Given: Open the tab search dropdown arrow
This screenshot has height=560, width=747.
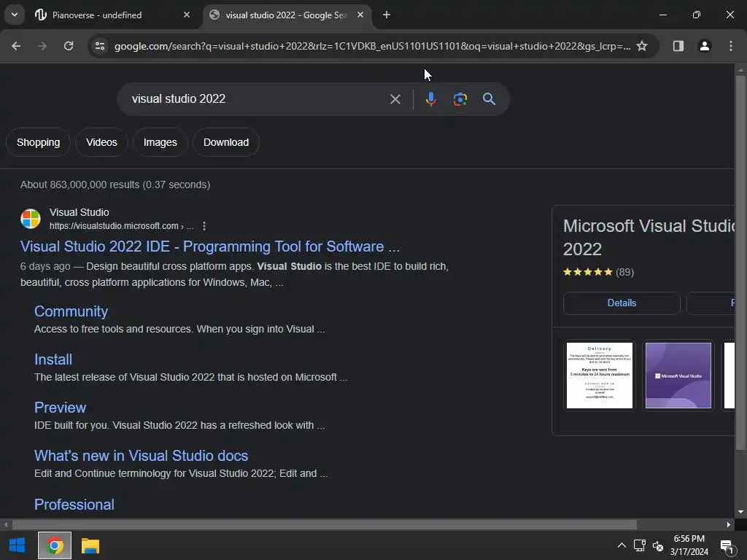Looking at the screenshot, I should tap(15, 15).
